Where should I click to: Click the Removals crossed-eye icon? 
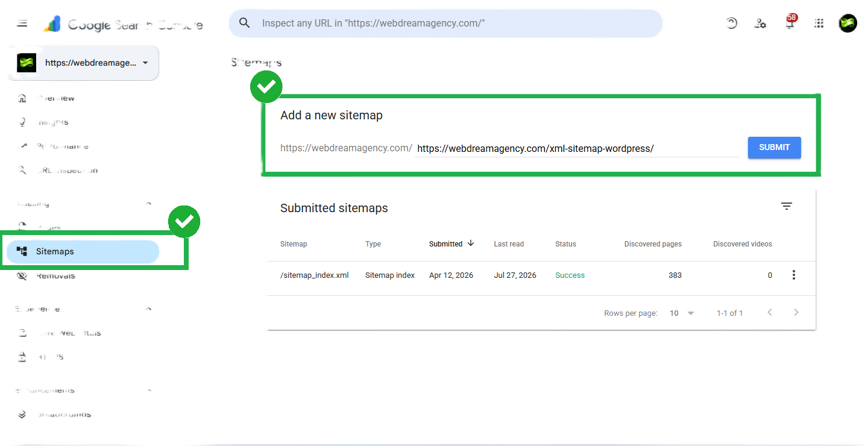coord(22,275)
